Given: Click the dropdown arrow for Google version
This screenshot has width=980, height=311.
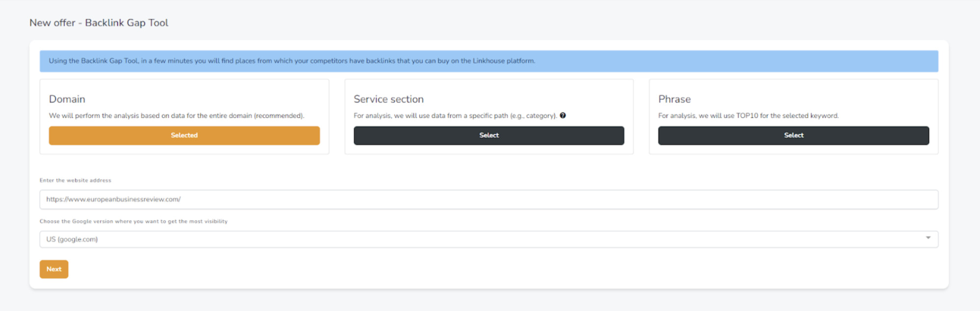Looking at the screenshot, I should pyautogui.click(x=928, y=238).
